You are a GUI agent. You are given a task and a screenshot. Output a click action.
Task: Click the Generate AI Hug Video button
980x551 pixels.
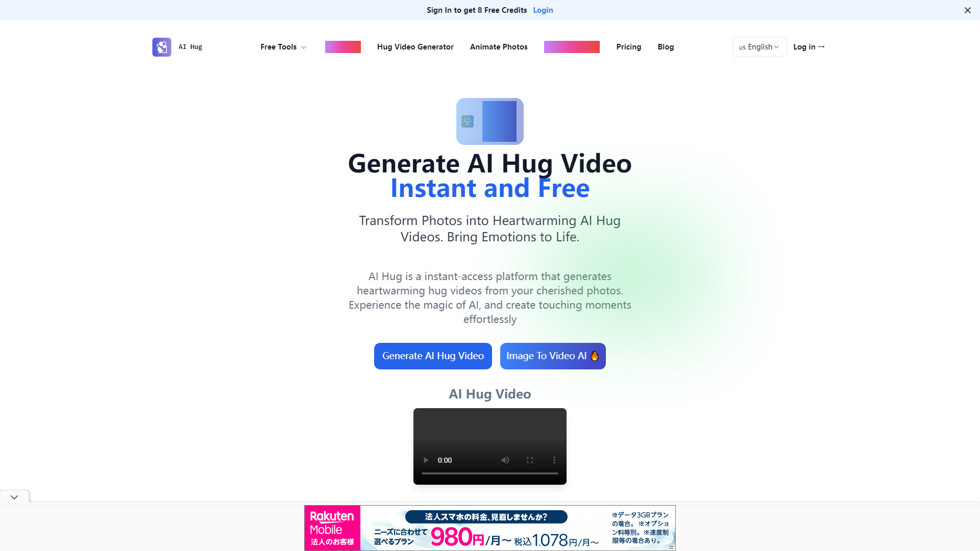pos(433,355)
